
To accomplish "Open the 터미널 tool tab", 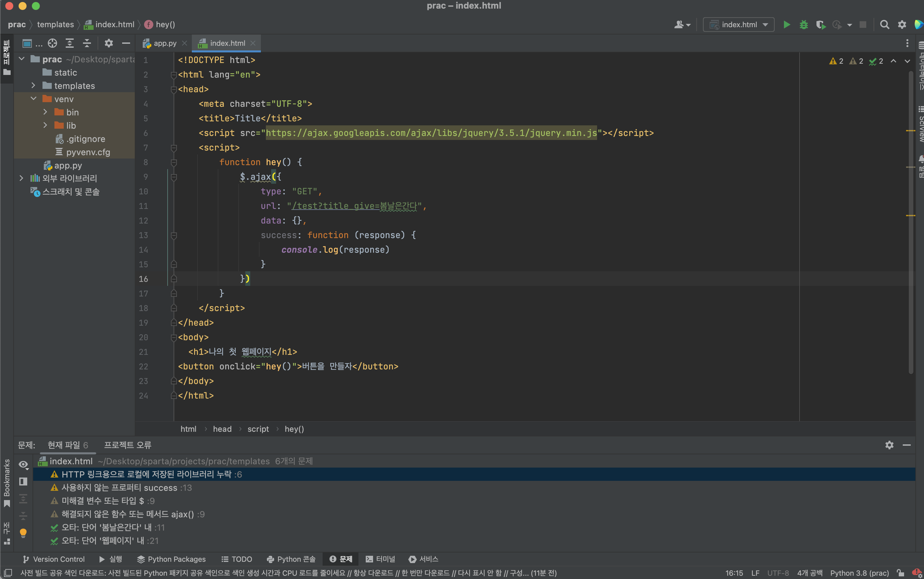I will (x=380, y=559).
